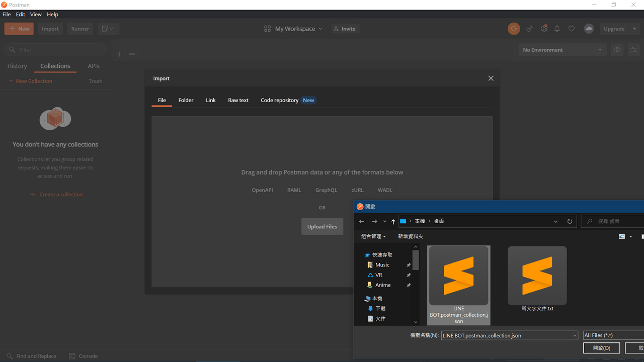Change the file view layout icon
This screenshot has height=362, width=644.
(622, 236)
